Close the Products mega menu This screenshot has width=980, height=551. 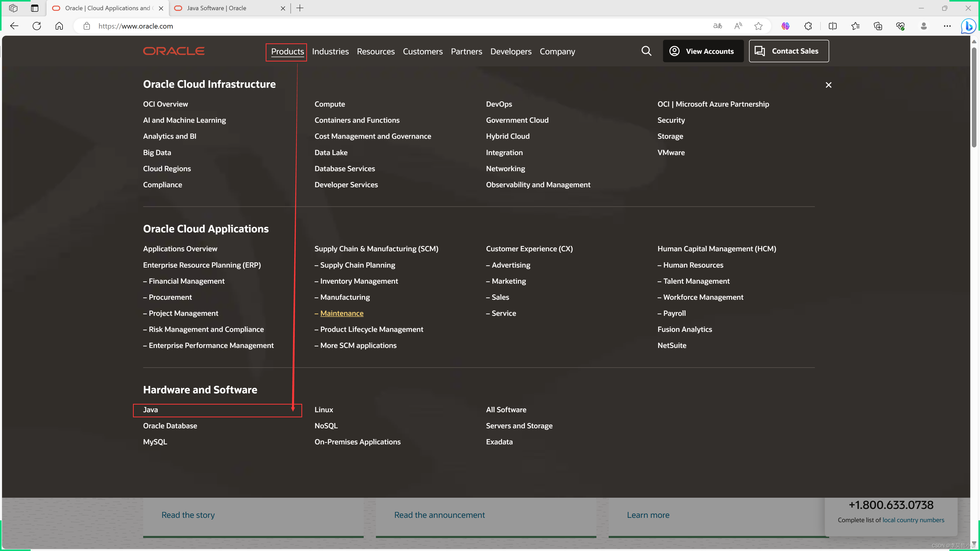coord(829,85)
